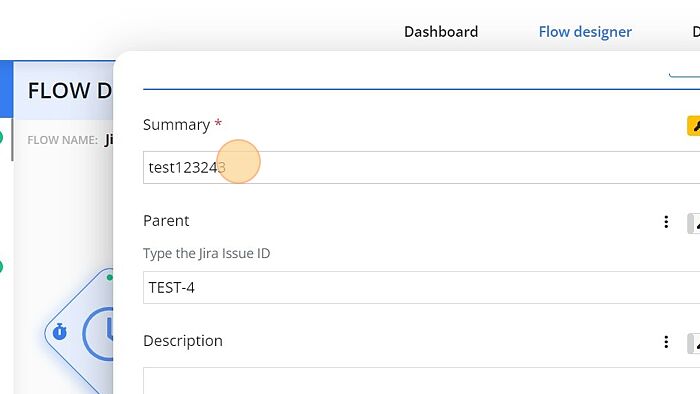
Task: Click the gray wrench icon beside Description
Action: (x=694, y=344)
